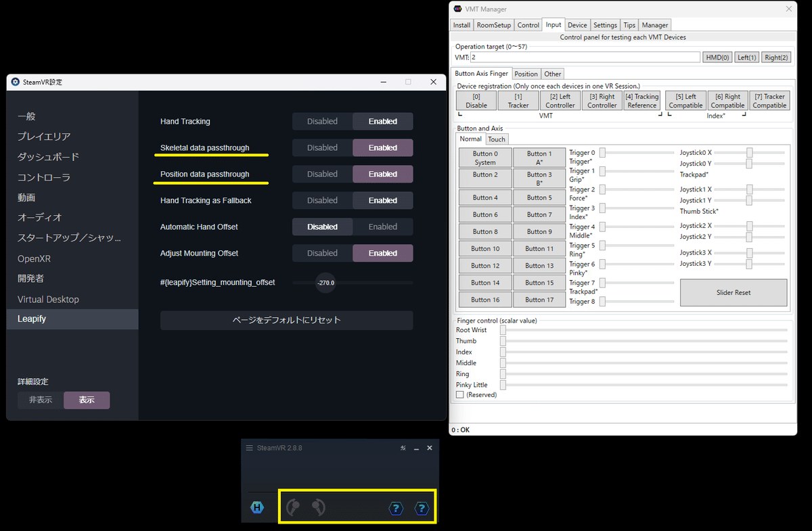Image resolution: width=812 pixels, height=531 pixels.
Task: Click the SteamVR settings window title icon
Action: pos(15,82)
